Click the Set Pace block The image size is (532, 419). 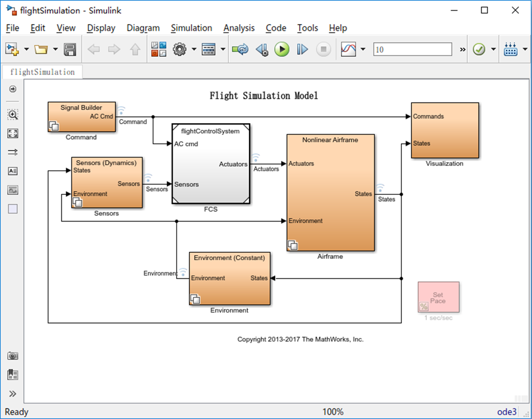pyautogui.click(x=438, y=297)
